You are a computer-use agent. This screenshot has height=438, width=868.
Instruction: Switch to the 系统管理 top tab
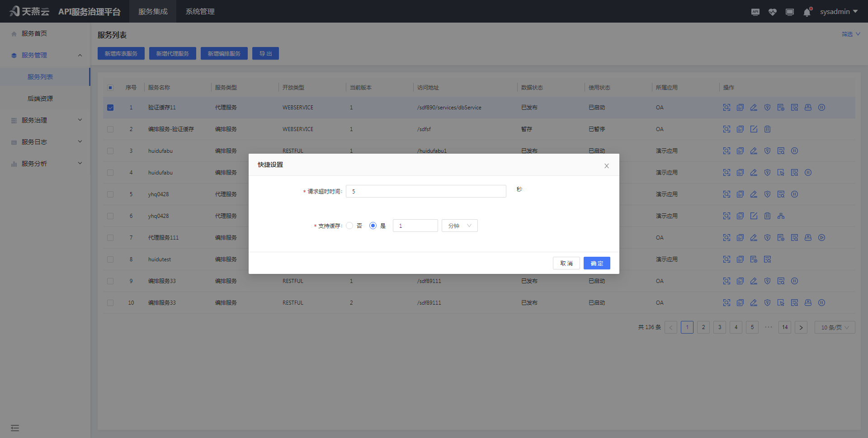coord(200,12)
